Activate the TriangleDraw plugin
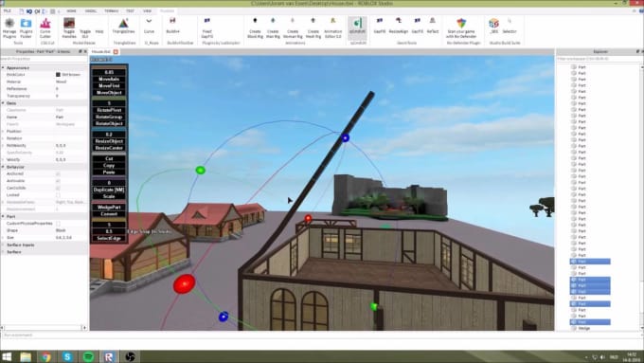Image resolution: width=644 pixels, height=363 pixels. tap(124, 26)
